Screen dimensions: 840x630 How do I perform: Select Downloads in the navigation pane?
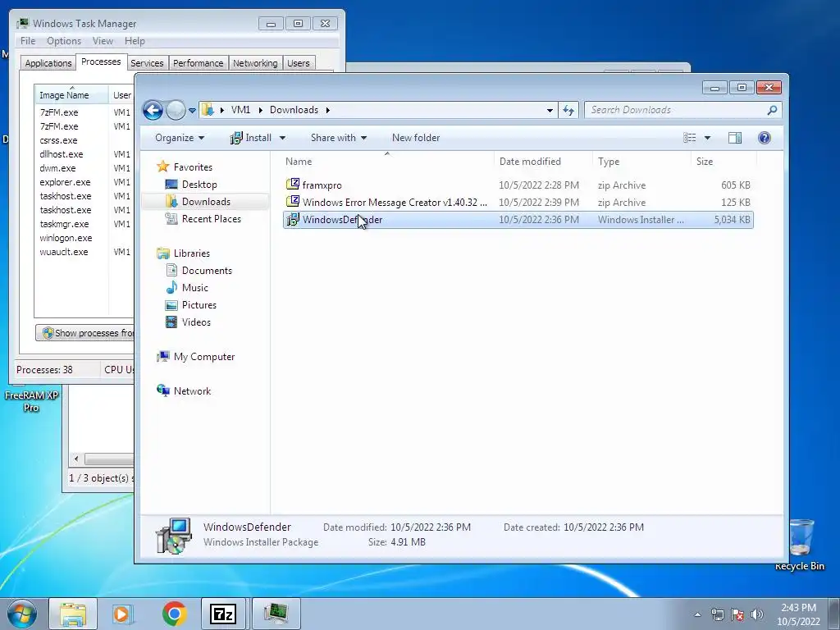coord(206,202)
